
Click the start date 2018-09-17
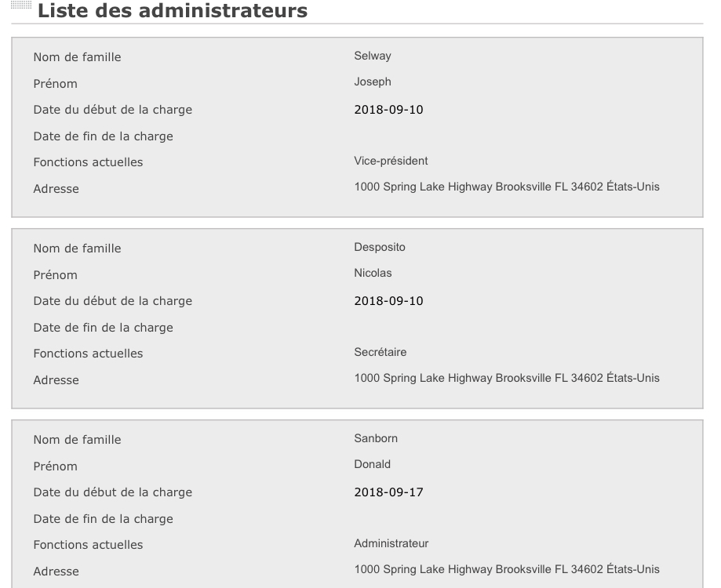(x=388, y=492)
